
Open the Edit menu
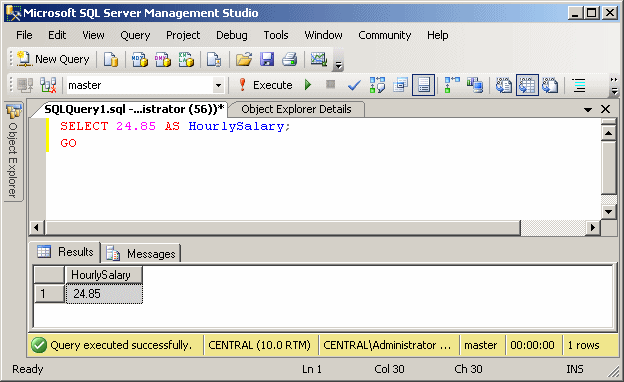[57, 35]
